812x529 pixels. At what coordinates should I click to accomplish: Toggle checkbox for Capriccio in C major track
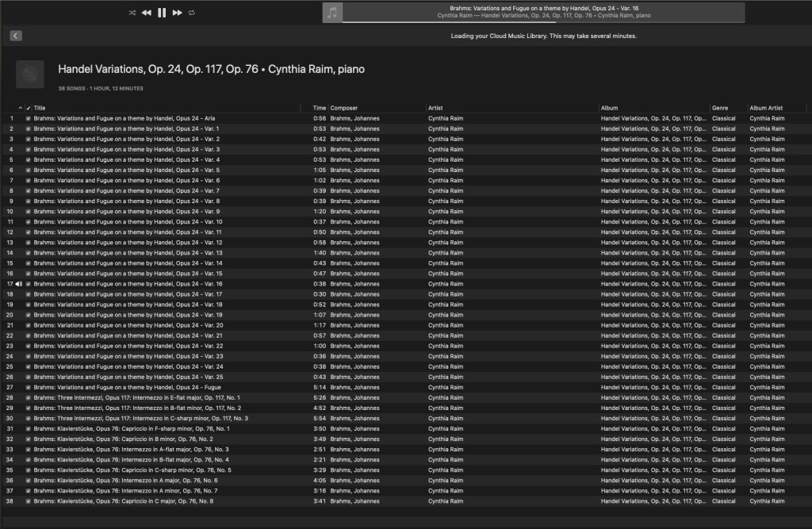click(x=29, y=501)
